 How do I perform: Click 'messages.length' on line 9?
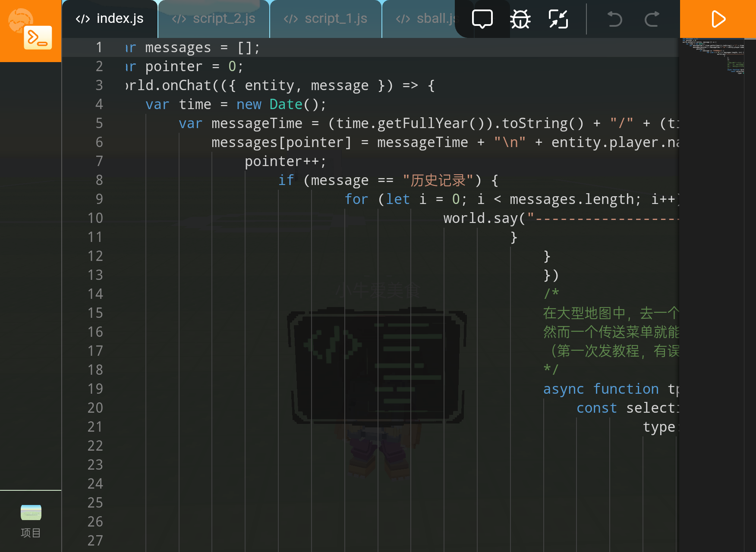pyautogui.click(x=572, y=199)
